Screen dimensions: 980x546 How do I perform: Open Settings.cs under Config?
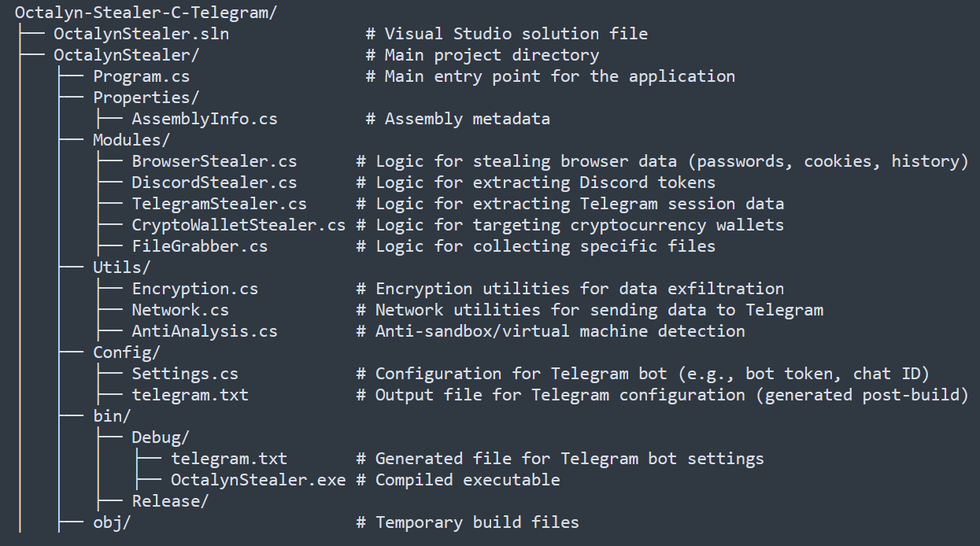pos(185,374)
